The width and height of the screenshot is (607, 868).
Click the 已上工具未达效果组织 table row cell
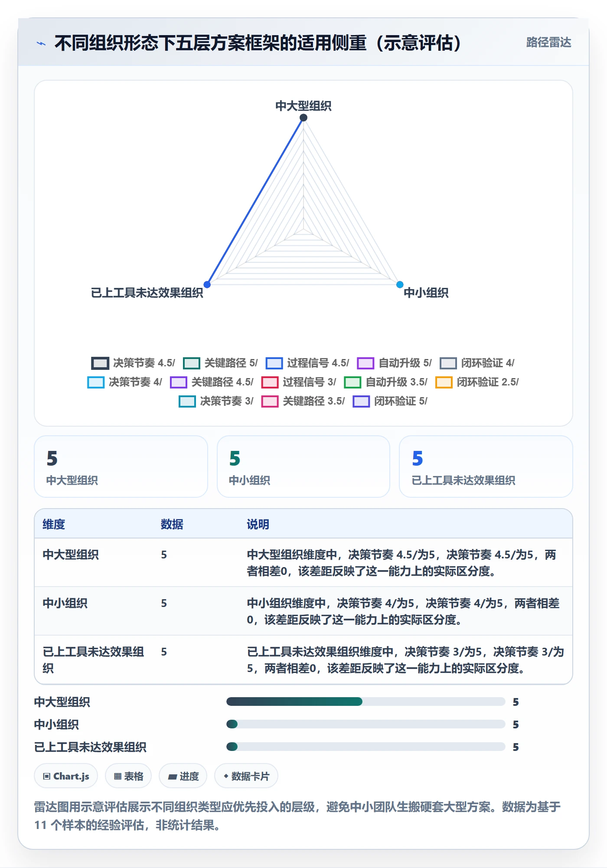[x=93, y=660]
